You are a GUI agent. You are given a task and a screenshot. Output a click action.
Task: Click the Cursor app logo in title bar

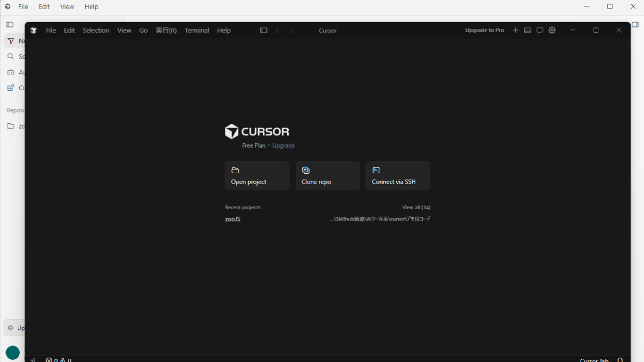(34, 31)
